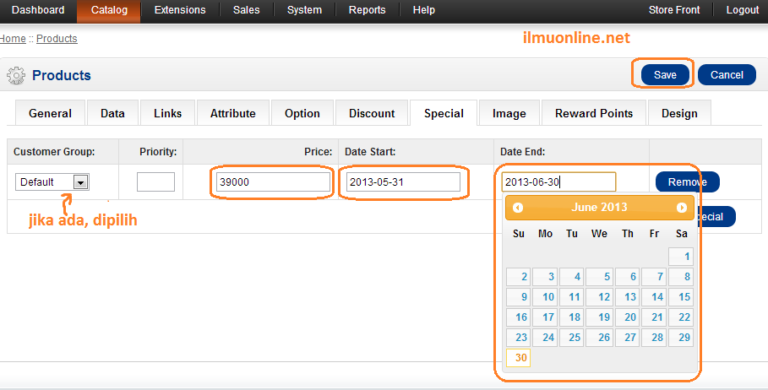Open the Catalog menu
Screen dimensions: 768x390
[x=109, y=10]
